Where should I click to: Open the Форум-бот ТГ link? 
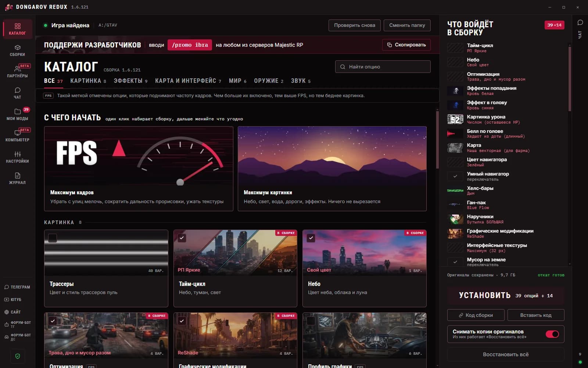click(17, 324)
